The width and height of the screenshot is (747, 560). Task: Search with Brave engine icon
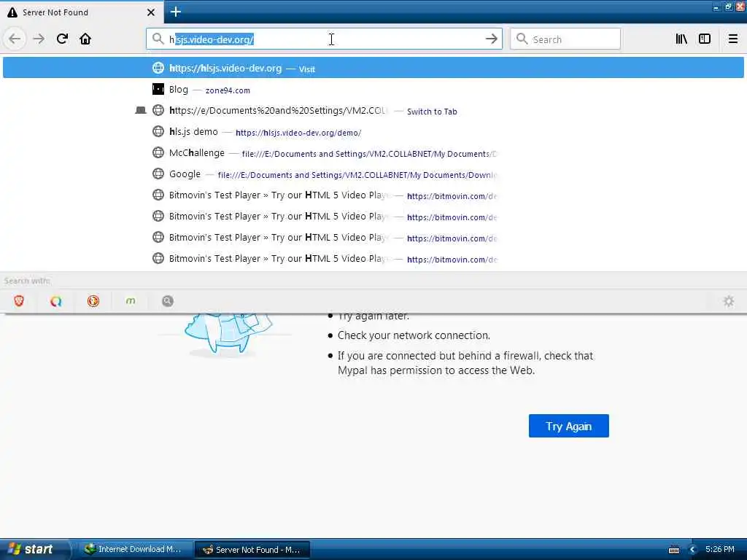[19, 301]
